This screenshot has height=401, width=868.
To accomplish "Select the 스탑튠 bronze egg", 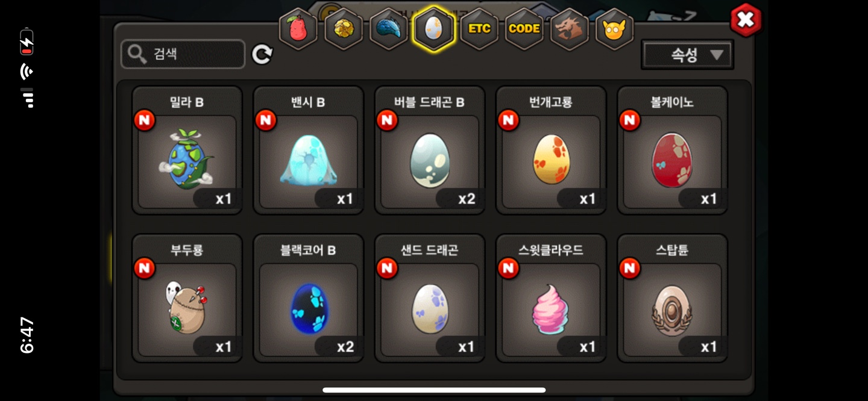I will click(x=672, y=299).
